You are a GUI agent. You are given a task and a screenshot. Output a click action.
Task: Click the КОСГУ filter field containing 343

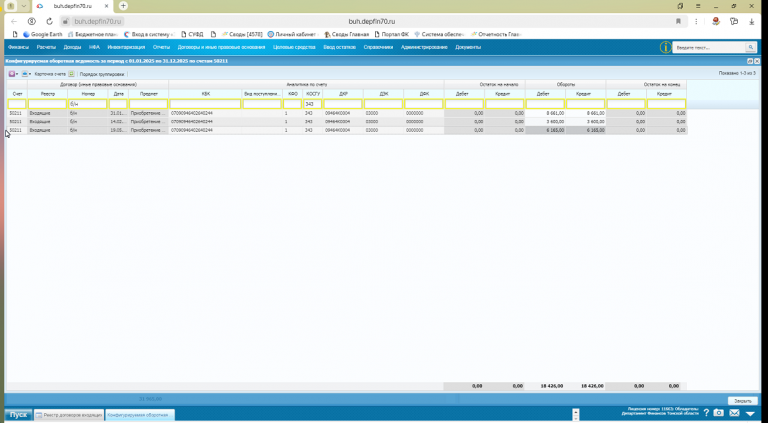pyautogui.click(x=312, y=104)
